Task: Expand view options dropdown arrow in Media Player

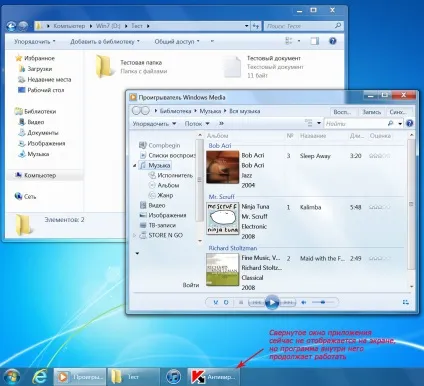Action: point(319,123)
